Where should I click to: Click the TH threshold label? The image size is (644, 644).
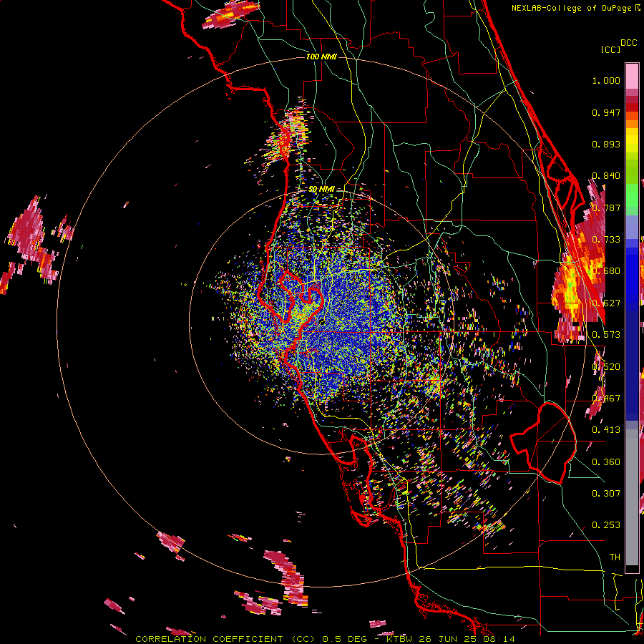(x=615, y=557)
